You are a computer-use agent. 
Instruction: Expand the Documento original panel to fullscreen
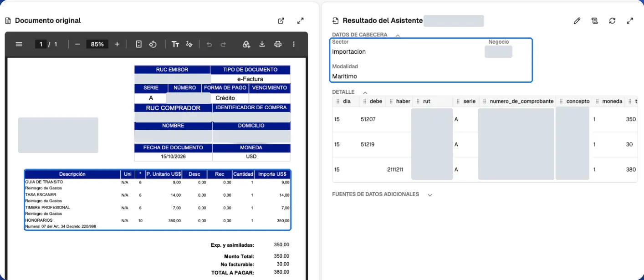(300, 20)
